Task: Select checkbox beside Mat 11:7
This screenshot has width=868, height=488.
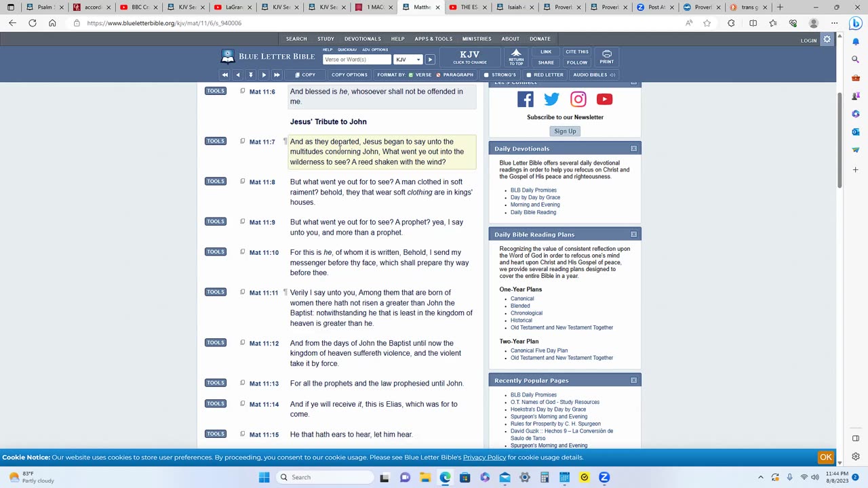Action: pyautogui.click(x=242, y=141)
